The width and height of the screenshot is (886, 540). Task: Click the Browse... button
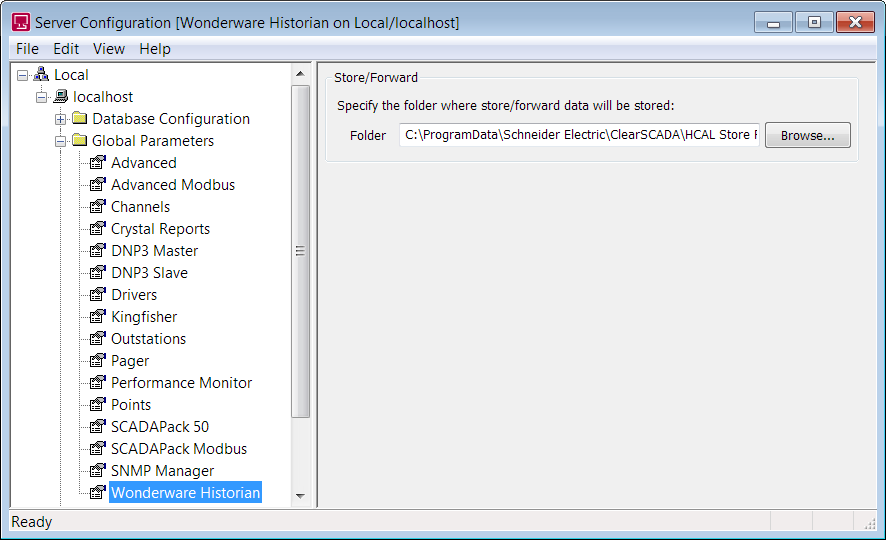[807, 136]
